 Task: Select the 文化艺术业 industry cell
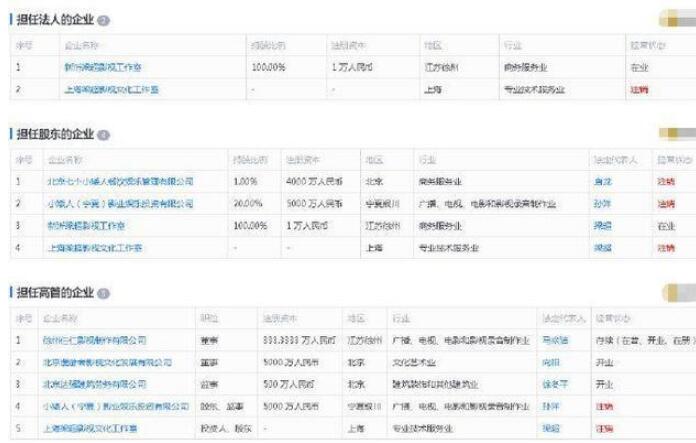(414, 363)
